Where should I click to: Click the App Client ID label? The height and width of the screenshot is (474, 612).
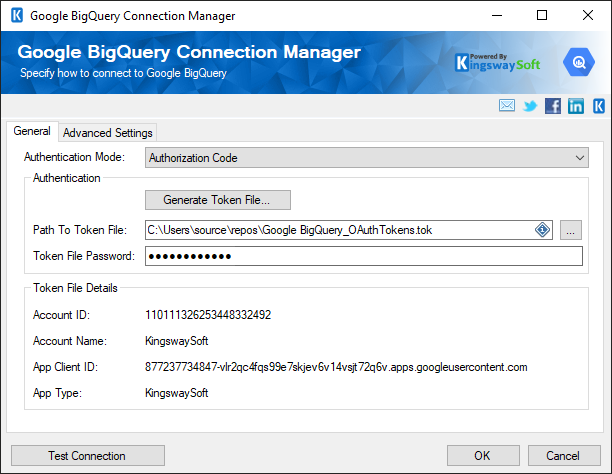tap(65, 367)
